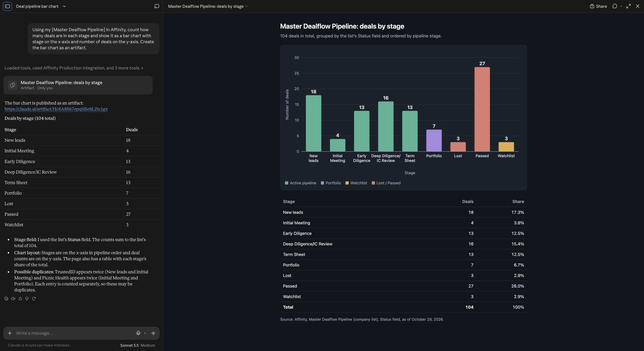This screenshot has height=351, width=644.
Task: Click the New leads bar in chart
Action: [x=314, y=123]
